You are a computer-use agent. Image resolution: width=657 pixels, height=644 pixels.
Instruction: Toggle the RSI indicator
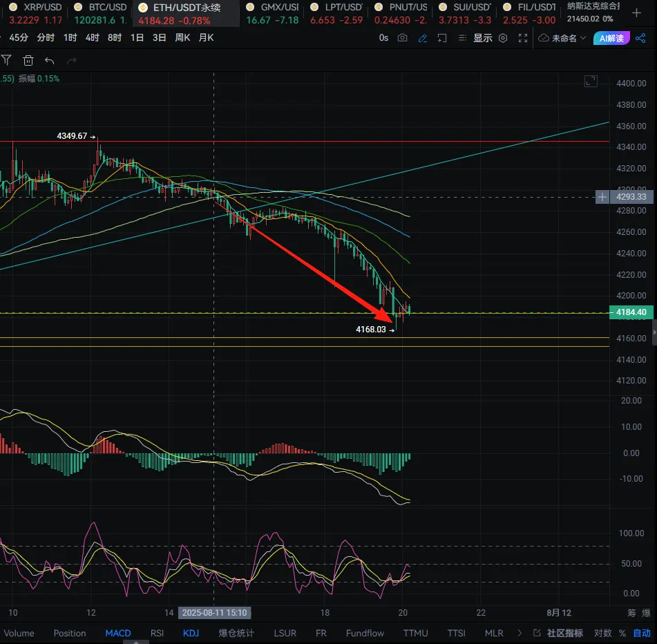157,633
